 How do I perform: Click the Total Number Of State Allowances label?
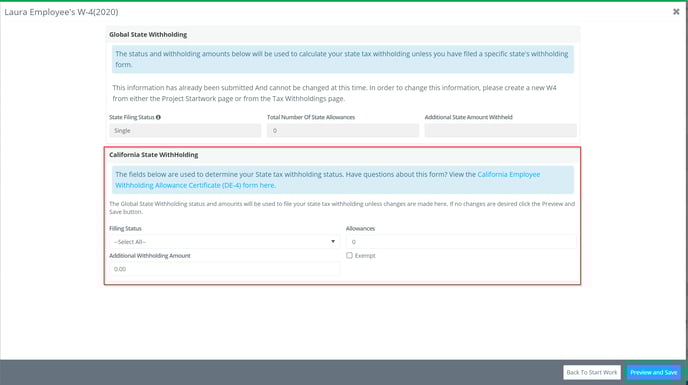tap(311, 117)
